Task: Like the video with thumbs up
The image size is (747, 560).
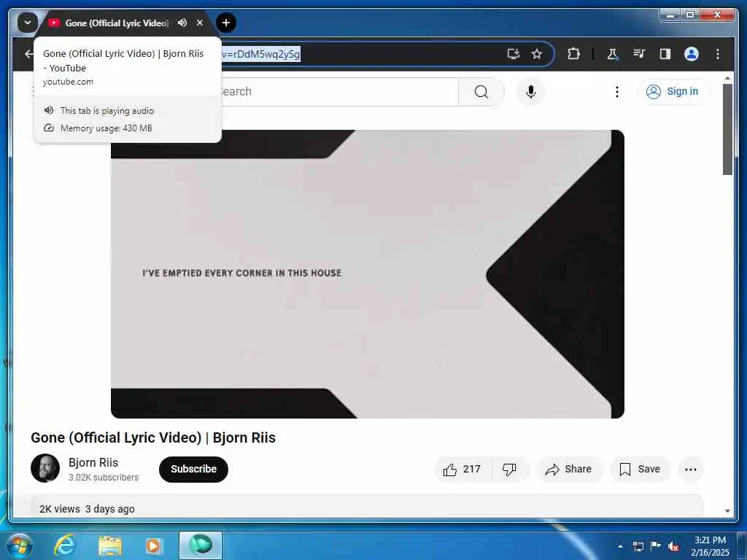Action: click(462, 469)
